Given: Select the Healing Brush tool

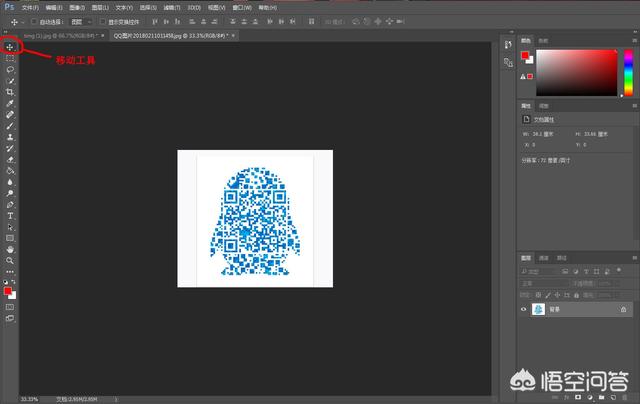Looking at the screenshot, I should (10, 115).
